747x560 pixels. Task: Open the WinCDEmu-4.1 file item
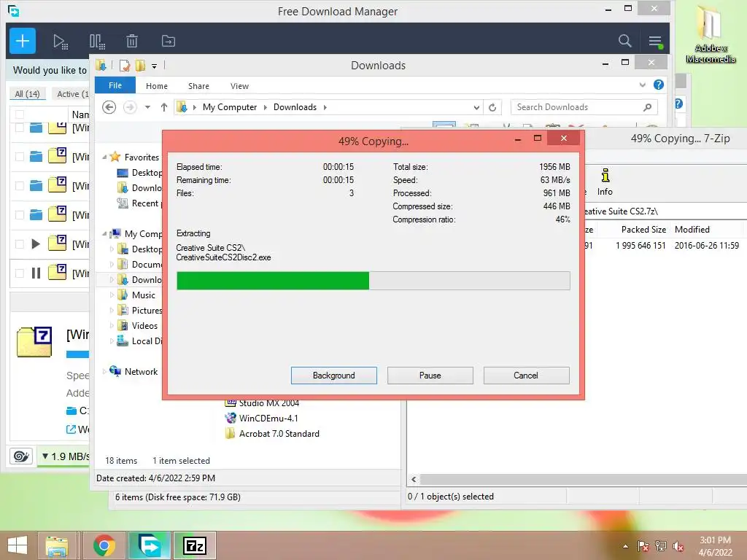(262, 418)
